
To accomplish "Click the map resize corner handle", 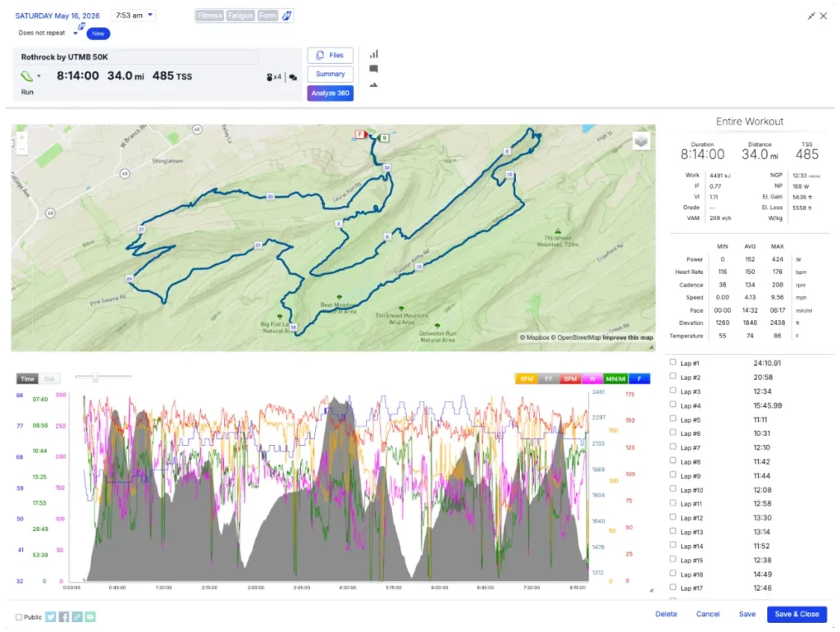I will click(652, 347).
